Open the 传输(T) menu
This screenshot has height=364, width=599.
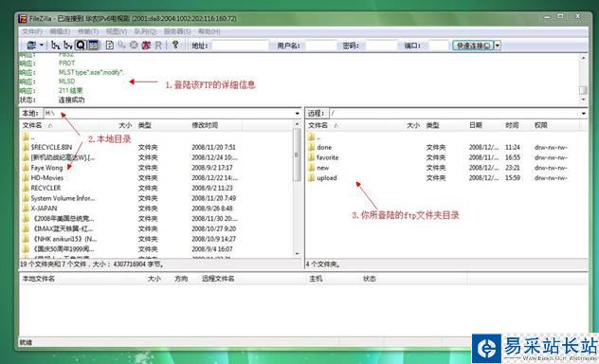pos(88,31)
